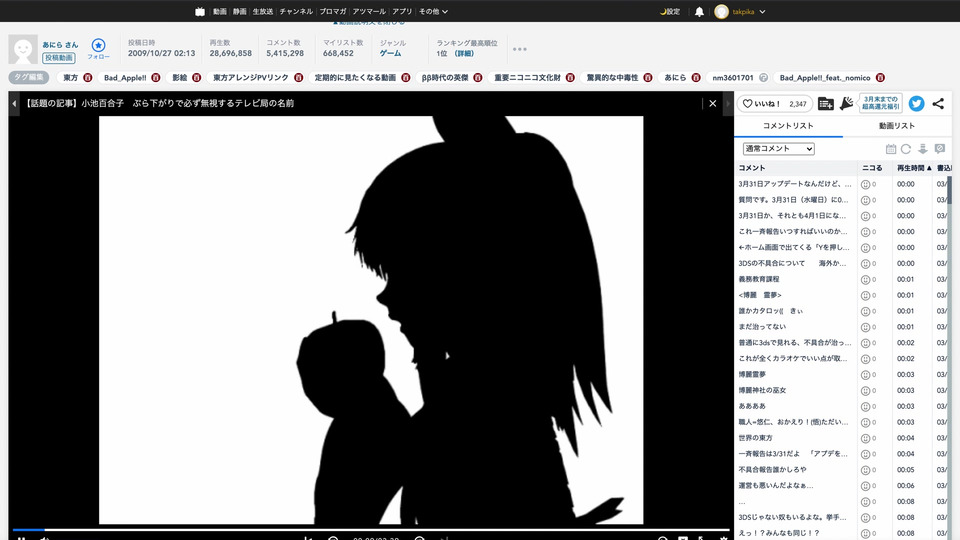Viewport: 960px width, 540px height.
Task: Open 動画 in top navigation
Action: point(220,12)
